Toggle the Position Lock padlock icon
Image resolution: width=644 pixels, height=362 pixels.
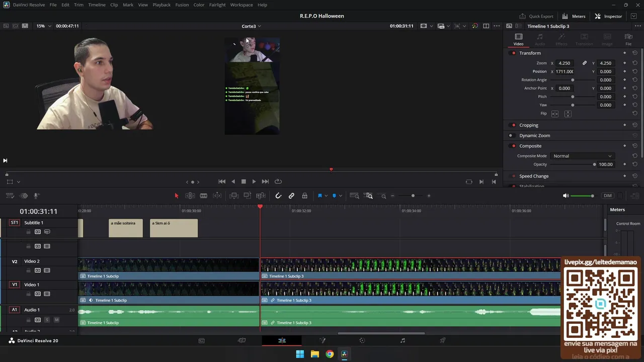tap(304, 196)
